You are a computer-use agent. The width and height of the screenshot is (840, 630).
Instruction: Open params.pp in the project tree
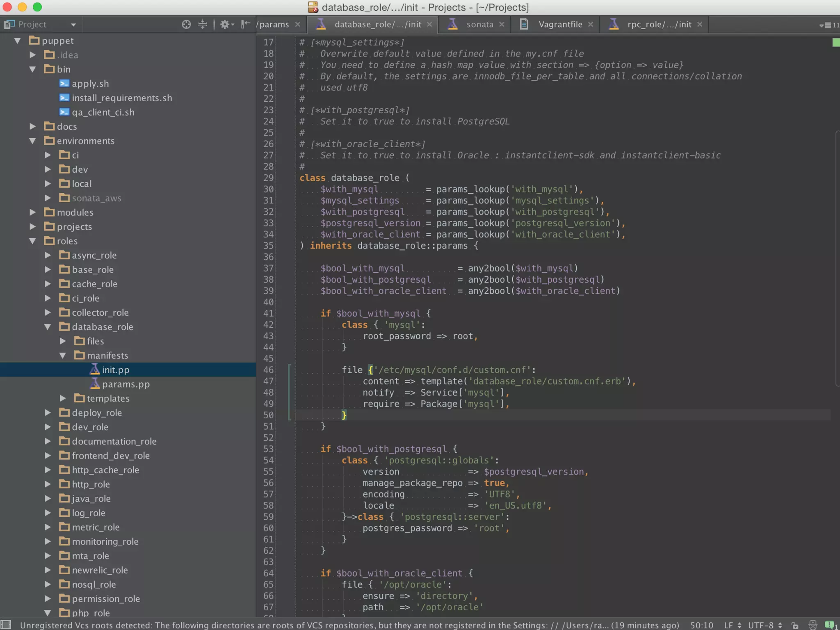[x=126, y=384]
